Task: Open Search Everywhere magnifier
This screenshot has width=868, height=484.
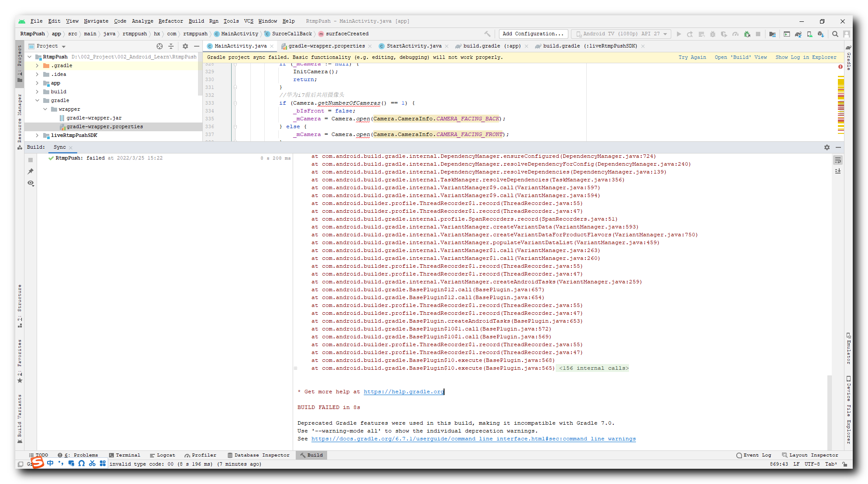Action: [834, 34]
